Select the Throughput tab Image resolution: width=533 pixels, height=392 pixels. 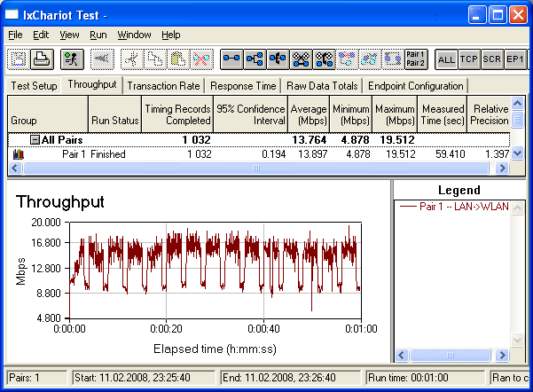pos(92,84)
